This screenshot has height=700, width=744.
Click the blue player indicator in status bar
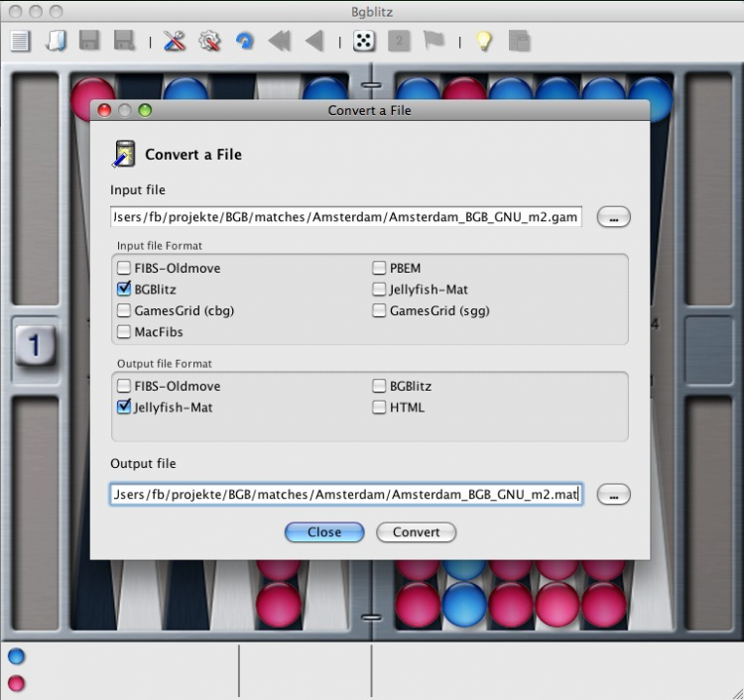[x=17, y=656]
